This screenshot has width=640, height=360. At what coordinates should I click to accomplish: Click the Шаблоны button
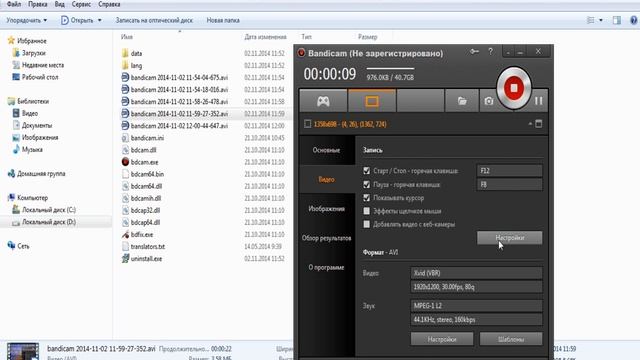511,339
